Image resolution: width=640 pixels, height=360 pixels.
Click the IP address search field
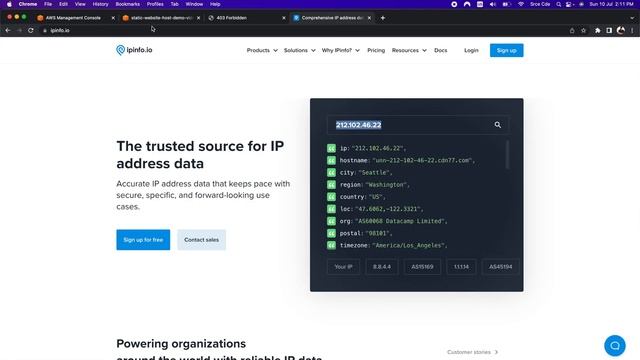click(x=418, y=125)
